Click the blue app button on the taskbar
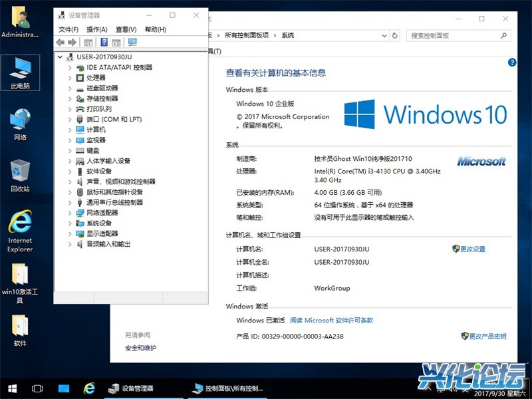Screen dimensions: 532x399 [63, 388]
